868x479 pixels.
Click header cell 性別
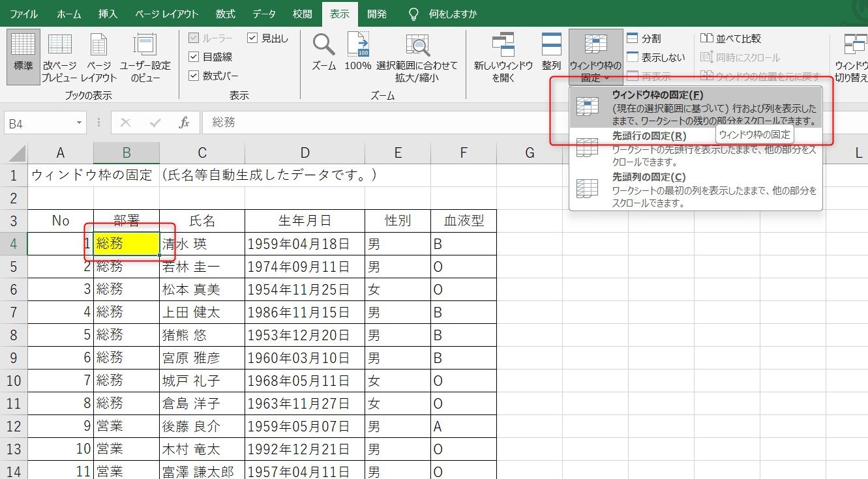point(398,221)
